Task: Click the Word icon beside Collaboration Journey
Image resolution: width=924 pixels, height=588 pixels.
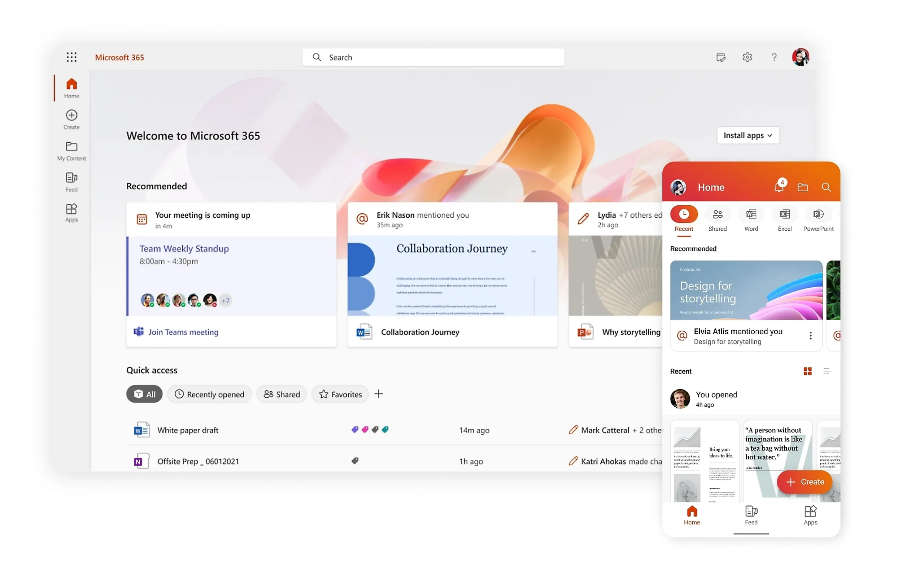Action: pyautogui.click(x=364, y=332)
